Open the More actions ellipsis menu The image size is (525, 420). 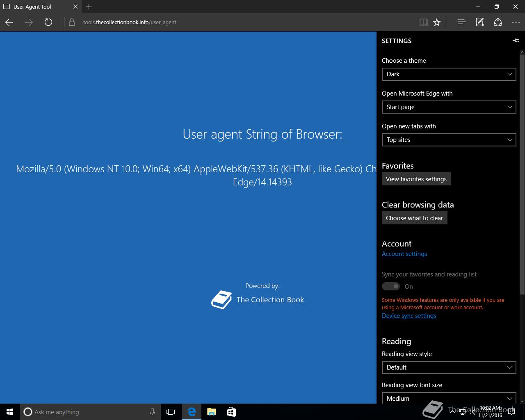pyautogui.click(x=516, y=23)
